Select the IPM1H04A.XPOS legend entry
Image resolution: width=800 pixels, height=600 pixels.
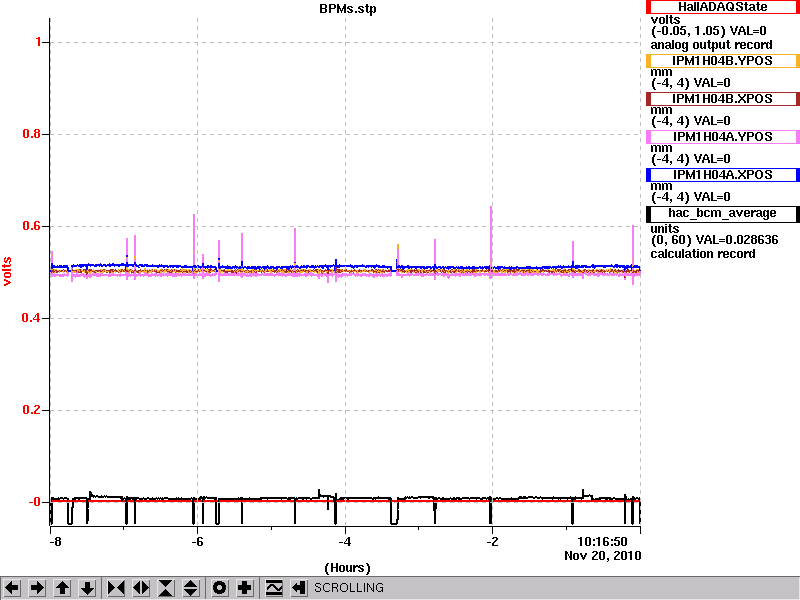click(722, 174)
